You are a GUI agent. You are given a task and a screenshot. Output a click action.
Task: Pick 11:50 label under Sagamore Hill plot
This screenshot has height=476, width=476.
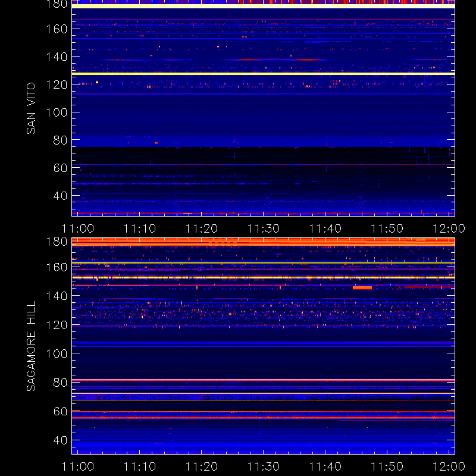click(x=387, y=466)
